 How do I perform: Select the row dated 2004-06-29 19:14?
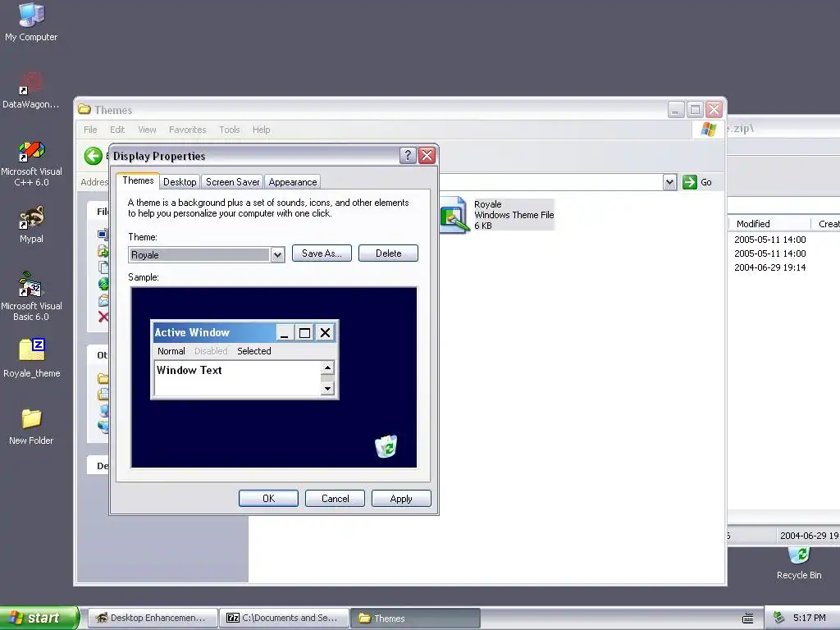784,267
